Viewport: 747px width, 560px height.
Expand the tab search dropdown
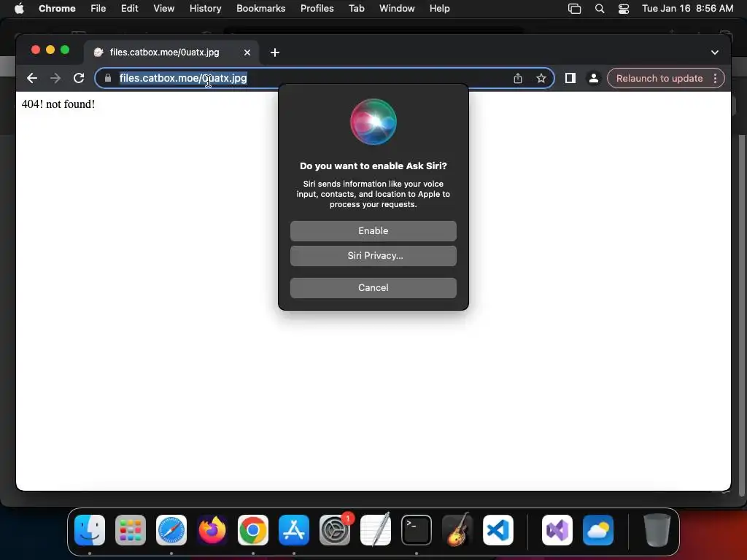click(x=715, y=52)
